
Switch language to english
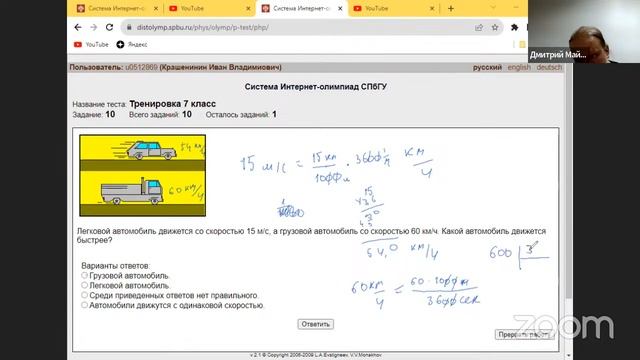point(519,67)
